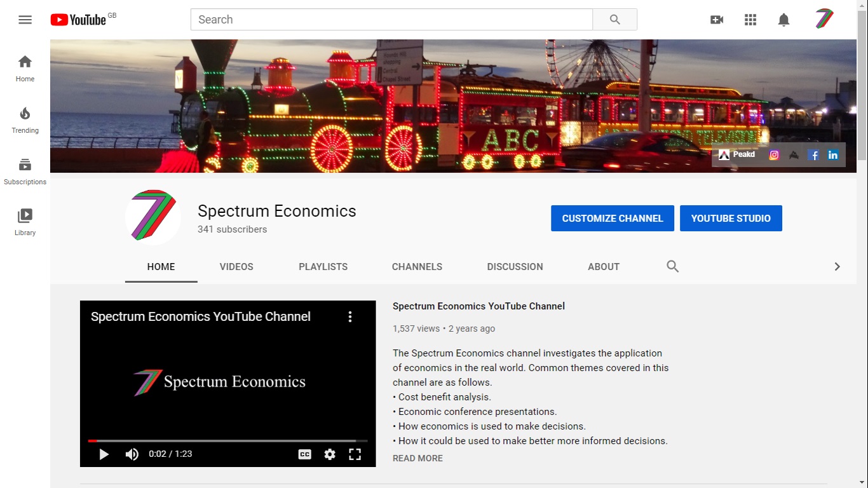This screenshot has width=868, height=488.
Task: Mute the video volume icon
Action: coord(132,454)
